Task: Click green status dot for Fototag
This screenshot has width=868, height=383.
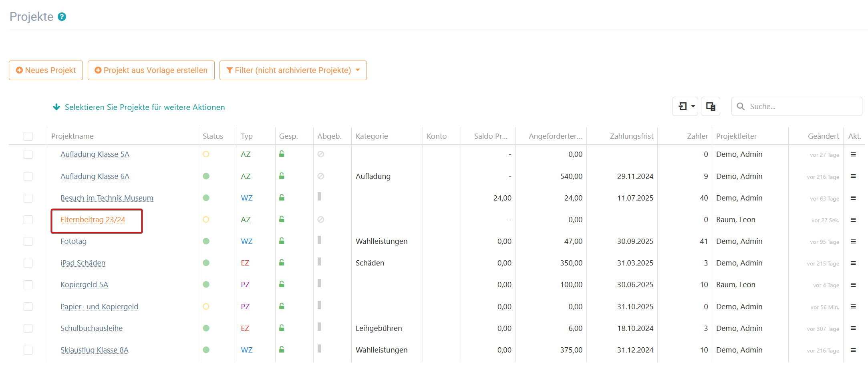Action: click(206, 241)
